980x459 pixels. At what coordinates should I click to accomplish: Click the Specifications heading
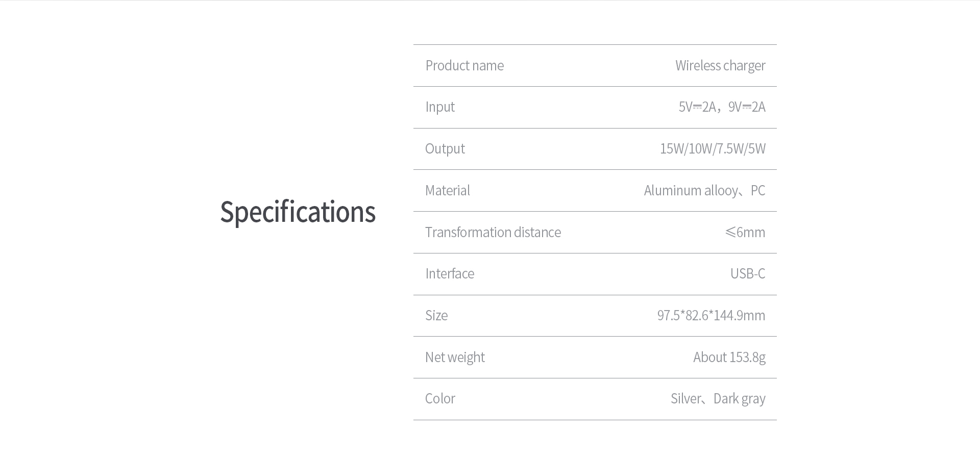click(x=298, y=212)
